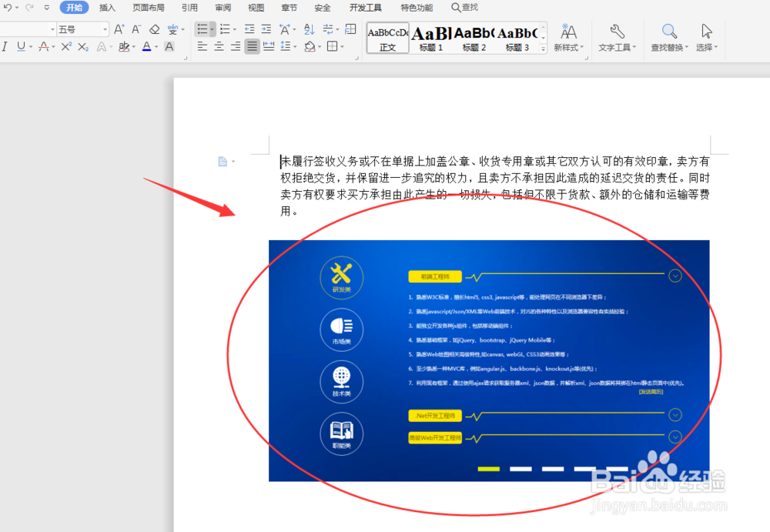This screenshot has width=770, height=532.
Task: Apply the 正文 style
Action: pyautogui.click(x=388, y=38)
